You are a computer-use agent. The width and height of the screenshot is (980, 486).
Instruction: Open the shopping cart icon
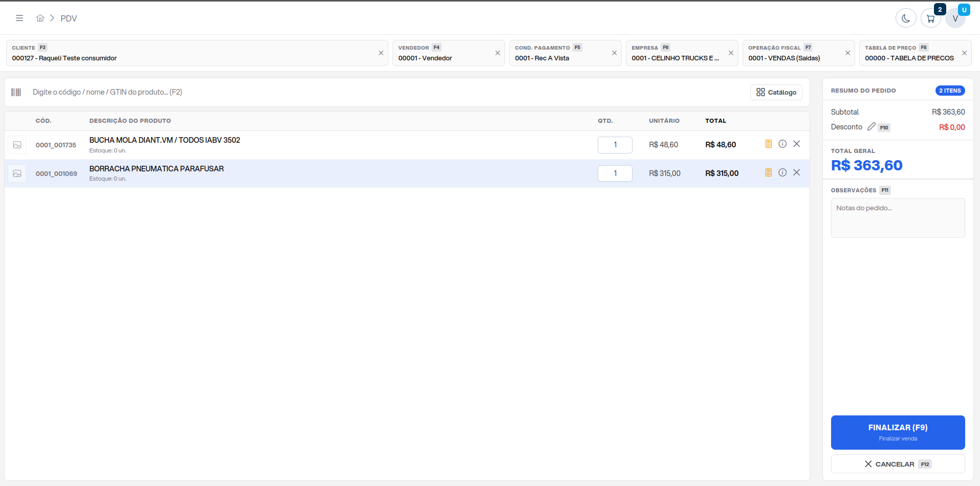(x=930, y=18)
